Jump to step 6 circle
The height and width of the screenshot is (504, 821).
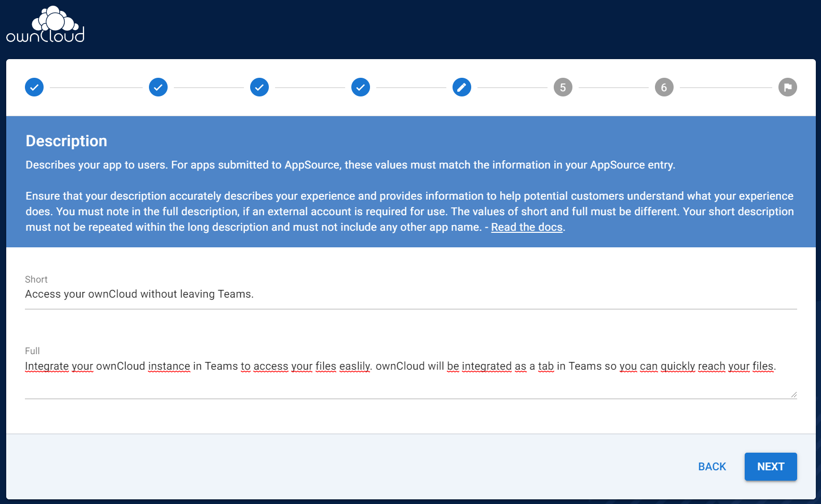664,87
